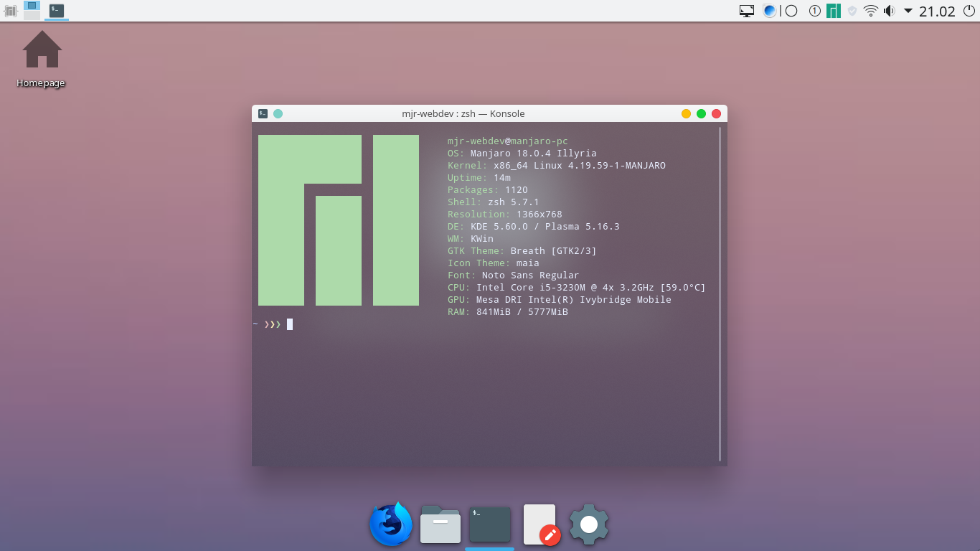Open the Homepage desktop icon
The height and width of the screenshot is (551, 980).
tap(42, 59)
